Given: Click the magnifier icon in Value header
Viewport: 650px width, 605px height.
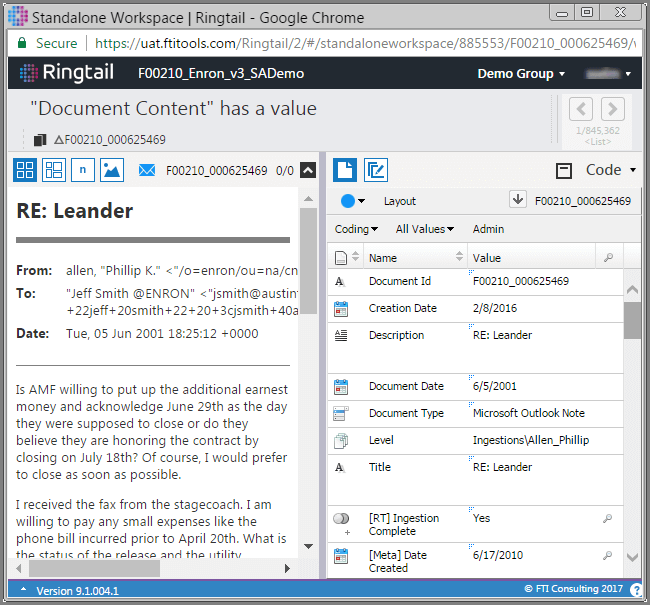Looking at the screenshot, I should pyautogui.click(x=609, y=258).
